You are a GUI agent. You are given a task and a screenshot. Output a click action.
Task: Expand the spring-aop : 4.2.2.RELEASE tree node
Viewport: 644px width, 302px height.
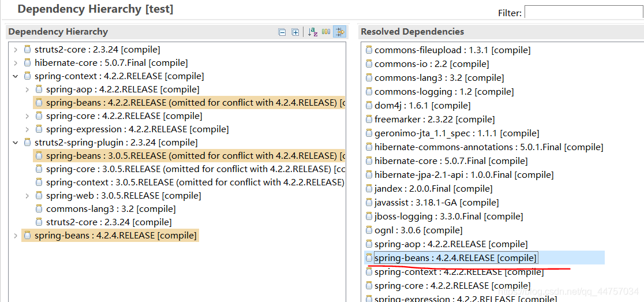27,90
